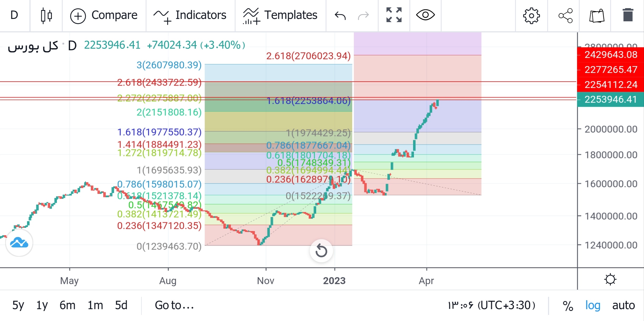This screenshot has height=321, width=644.
Task: Switch to the 6m range
Action: [x=68, y=305]
